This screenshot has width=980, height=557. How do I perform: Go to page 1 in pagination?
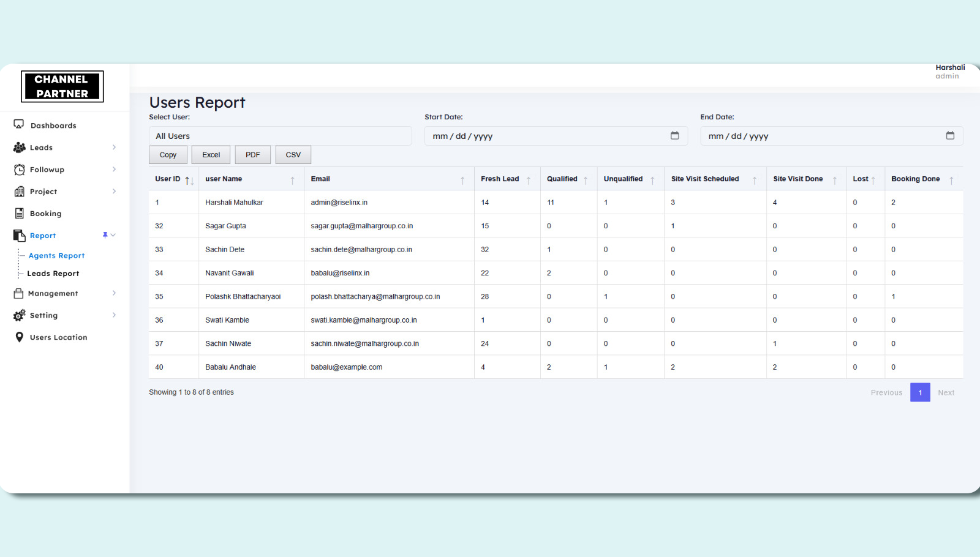tap(920, 392)
